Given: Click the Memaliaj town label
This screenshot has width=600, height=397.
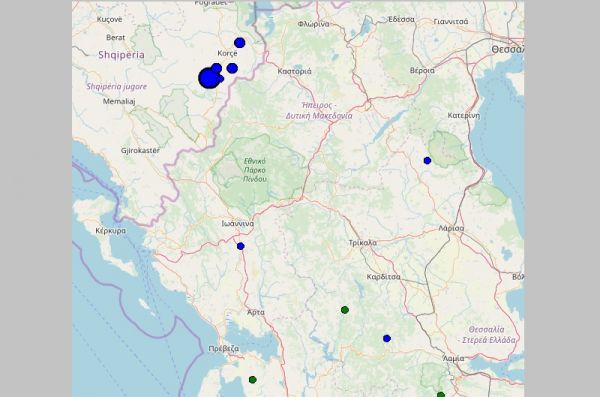Looking at the screenshot, I should (119, 101).
